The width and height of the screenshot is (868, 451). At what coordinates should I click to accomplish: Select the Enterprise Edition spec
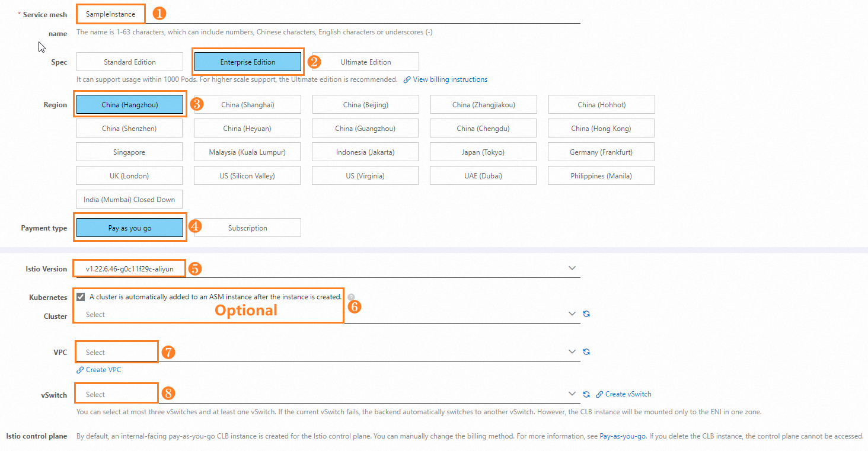pyautogui.click(x=248, y=62)
